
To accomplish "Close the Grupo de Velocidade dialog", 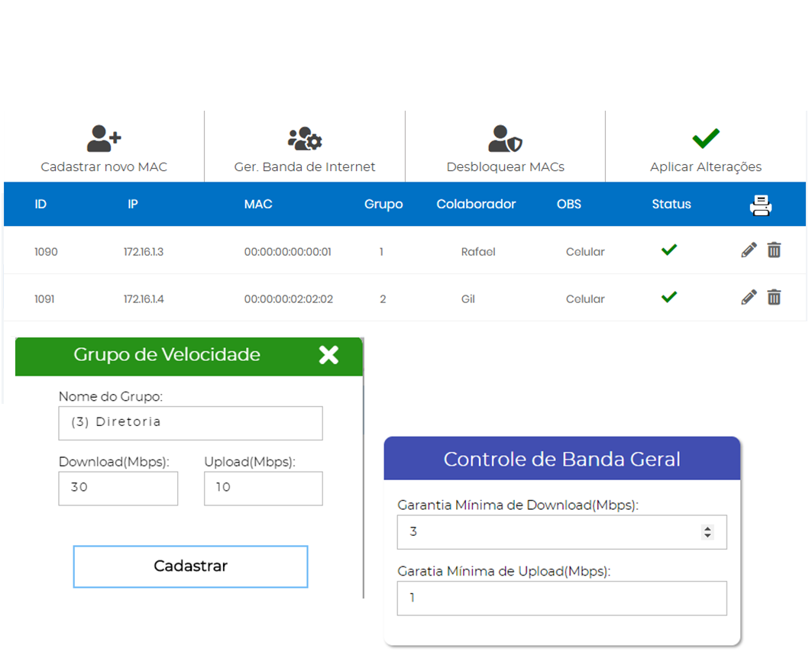I will click(328, 355).
